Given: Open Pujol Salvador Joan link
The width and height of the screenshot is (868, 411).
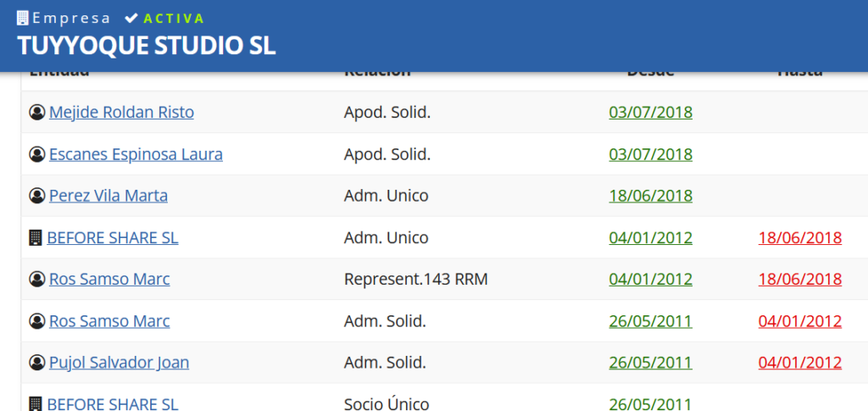Looking at the screenshot, I should pyautogui.click(x=119, y=363).
